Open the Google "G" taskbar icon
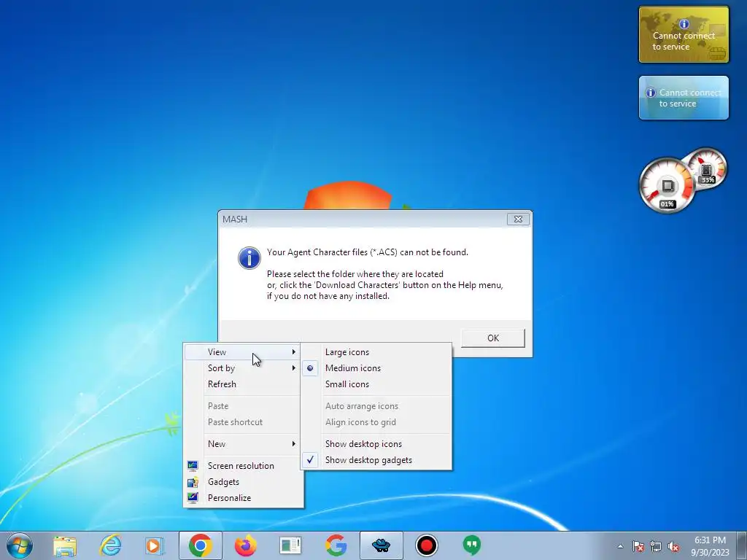The height and width of the screenshot is (560, 747). point(336,545)
